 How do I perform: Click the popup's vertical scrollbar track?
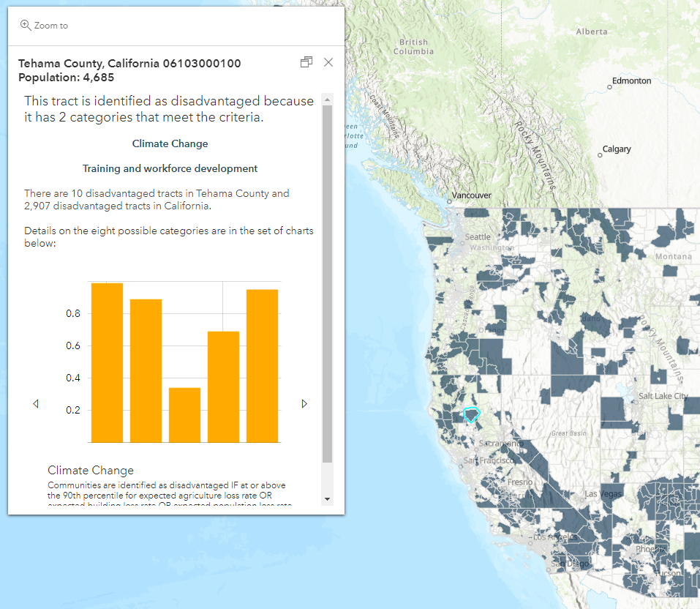tap(328, 293)
